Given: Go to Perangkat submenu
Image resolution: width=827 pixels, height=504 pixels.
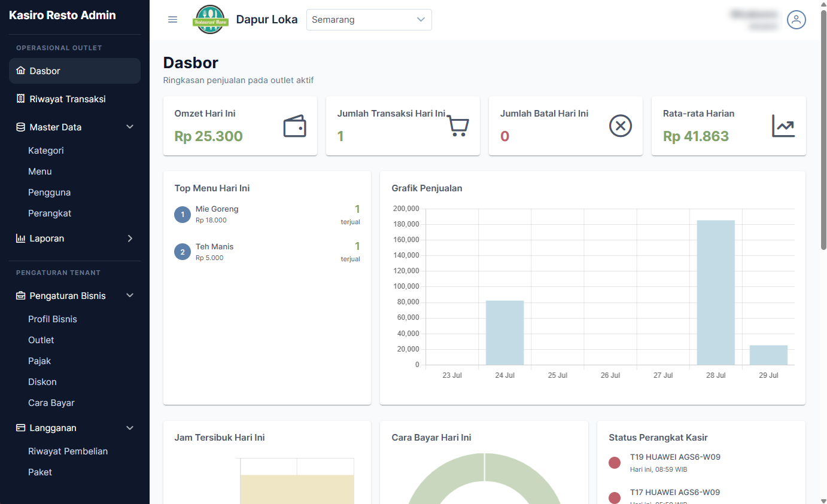Looking at the screenshot, I should point(50,213).
